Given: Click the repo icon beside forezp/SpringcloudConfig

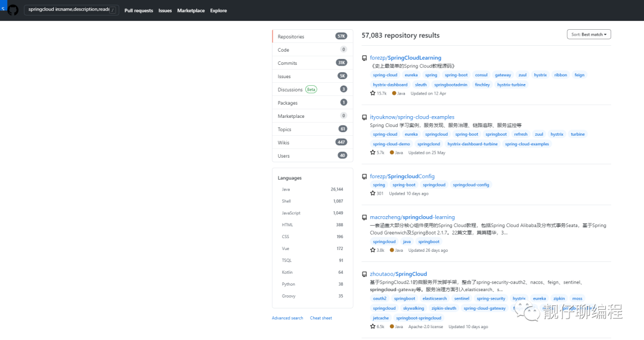Looking at the screenshot, I should click(364, 177).
